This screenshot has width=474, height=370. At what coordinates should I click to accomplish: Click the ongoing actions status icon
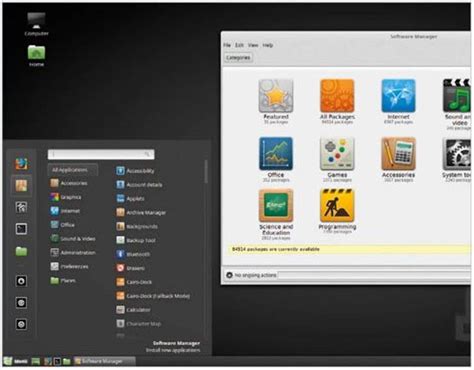[229, 275]
